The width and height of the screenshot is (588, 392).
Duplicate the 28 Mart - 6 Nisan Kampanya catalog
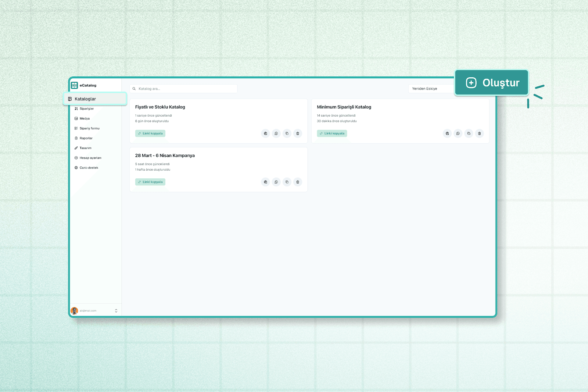click(x=287, y=182)
